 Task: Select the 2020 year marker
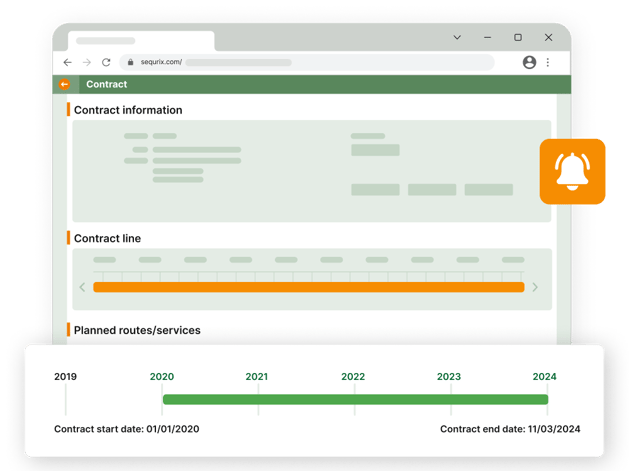click(162, 376)
